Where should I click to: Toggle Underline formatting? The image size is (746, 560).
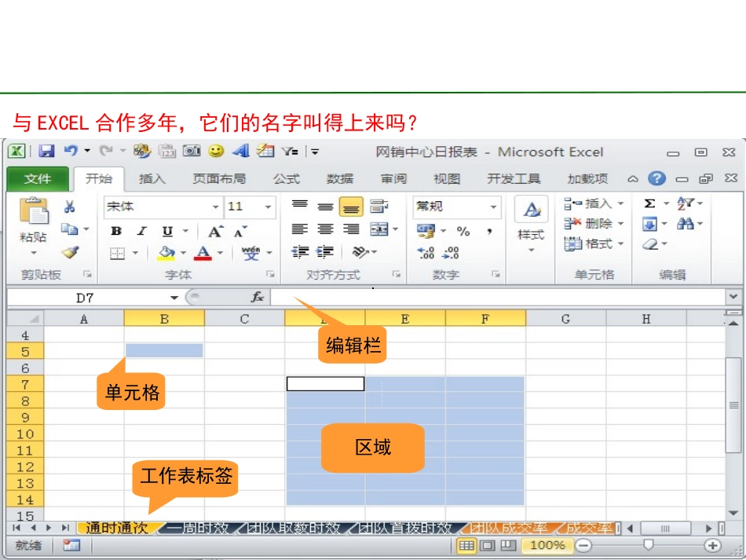tap(167, 231)
